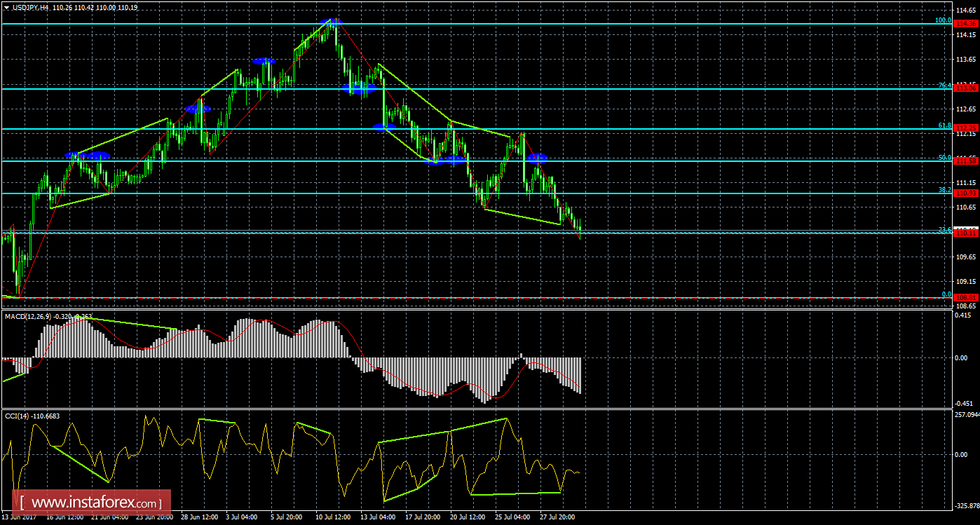Click the 110.93 Fibonacci price tag

point(966,193)
